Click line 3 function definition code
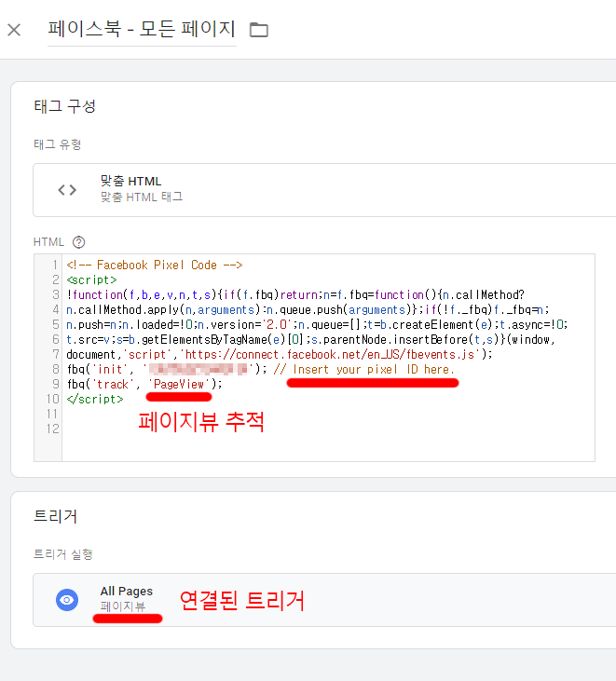The width and height of the screenshot is (616, 681). click(295, 295)
